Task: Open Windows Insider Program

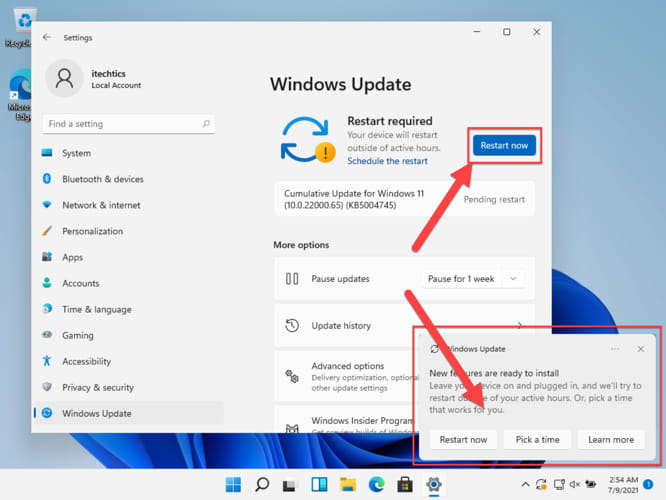Action: click(346, 420)
